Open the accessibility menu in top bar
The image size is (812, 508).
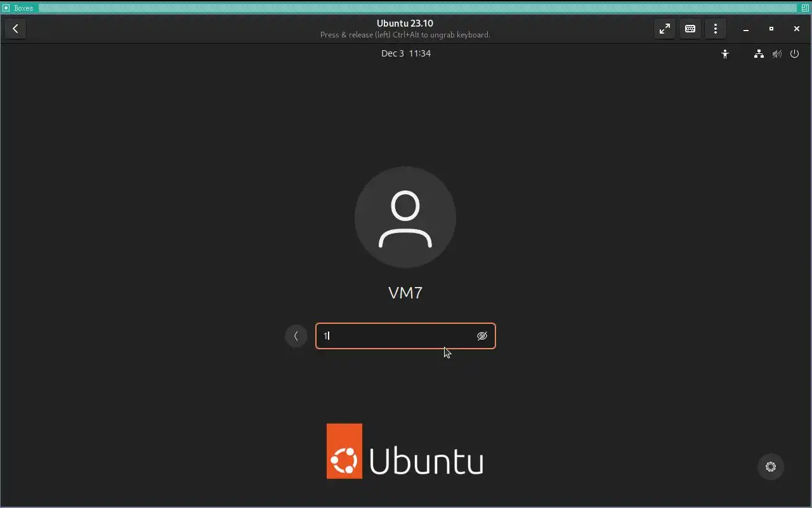(725, 54)
